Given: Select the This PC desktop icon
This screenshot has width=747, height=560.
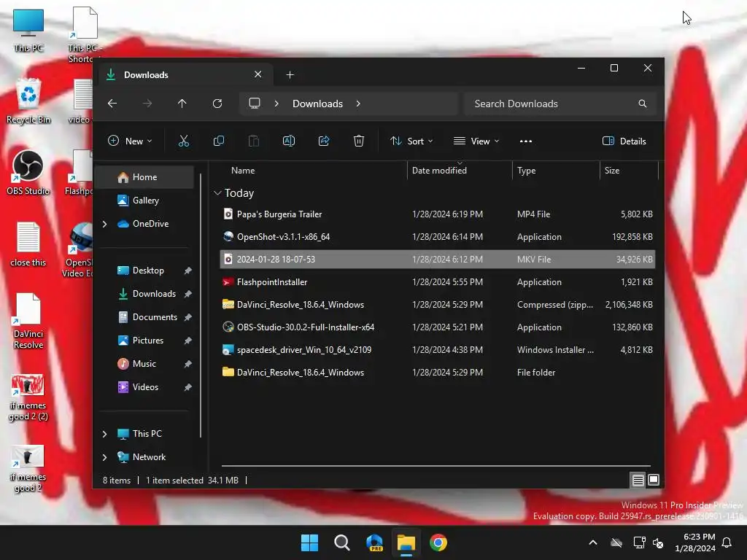Looking at the screenshot, I should [28, 30].
